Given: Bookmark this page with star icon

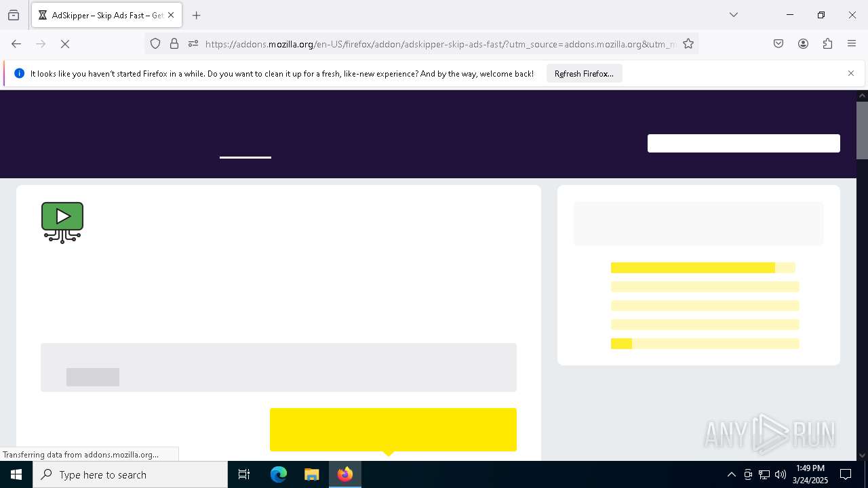Looking at the screenshot, I should (x=688, y=44).
